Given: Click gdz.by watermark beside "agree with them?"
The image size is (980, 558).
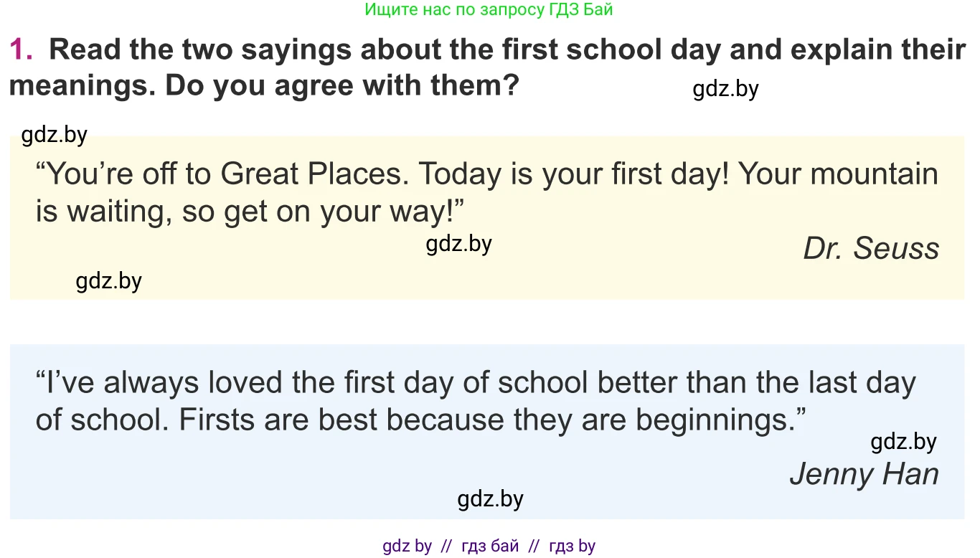Looking at the screenshot, I should coord(725,89).
